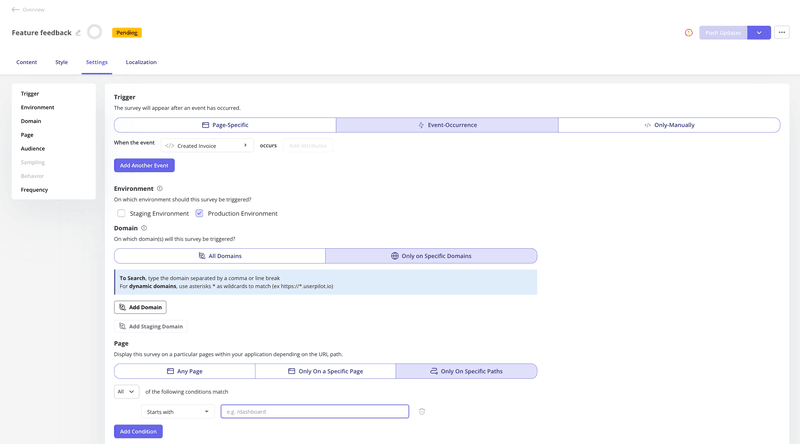The height and width of the screenshot is (444, 800).
Task: Open the All conditions match dropdown
Action: click(x=126, y=392)
